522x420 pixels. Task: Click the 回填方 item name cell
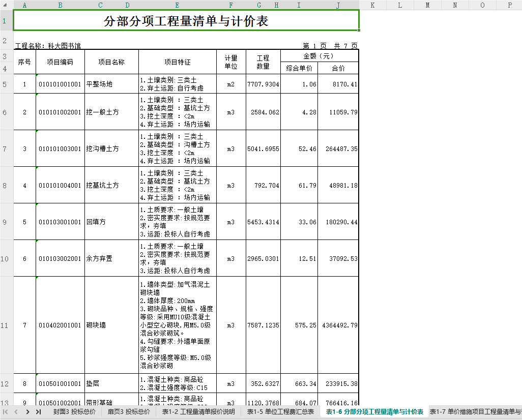click(111, 222)
